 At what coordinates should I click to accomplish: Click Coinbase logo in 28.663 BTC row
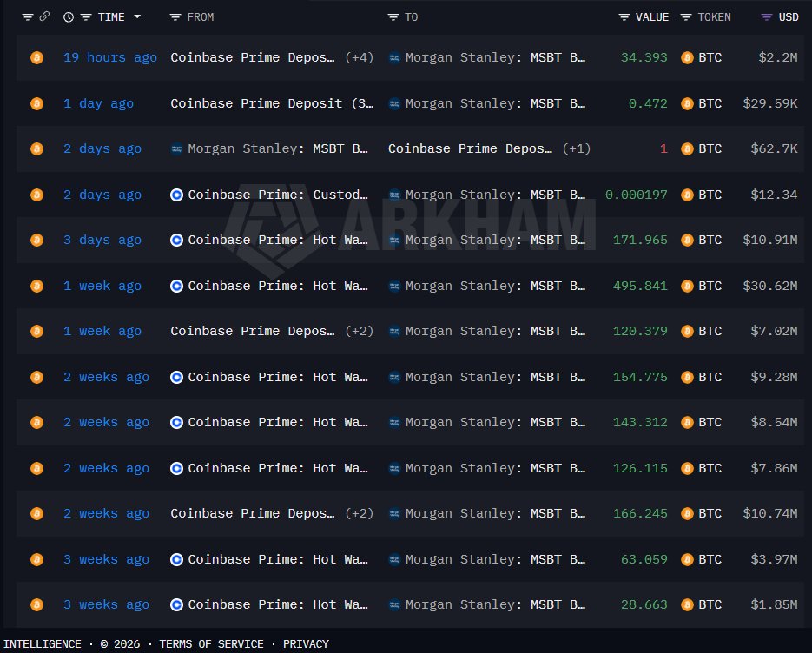coord(176,605)
